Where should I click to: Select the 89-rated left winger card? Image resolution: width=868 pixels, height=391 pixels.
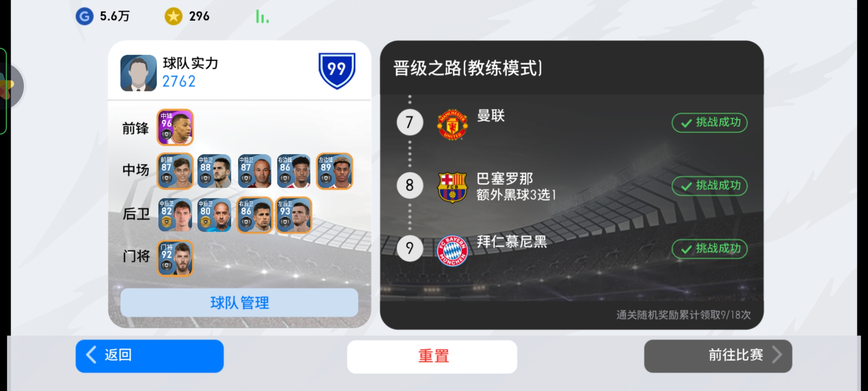pyautogui.click(x=335, y=171)
